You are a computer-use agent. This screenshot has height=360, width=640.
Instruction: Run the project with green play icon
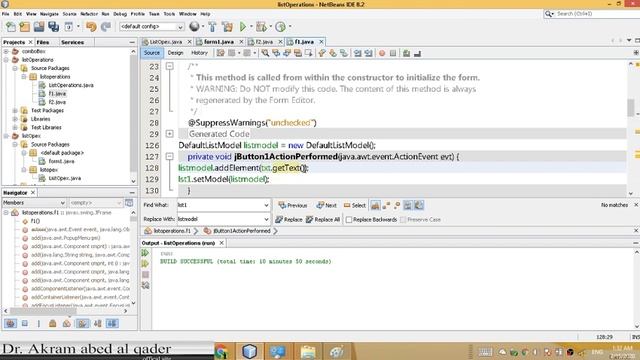pos(243,27)
